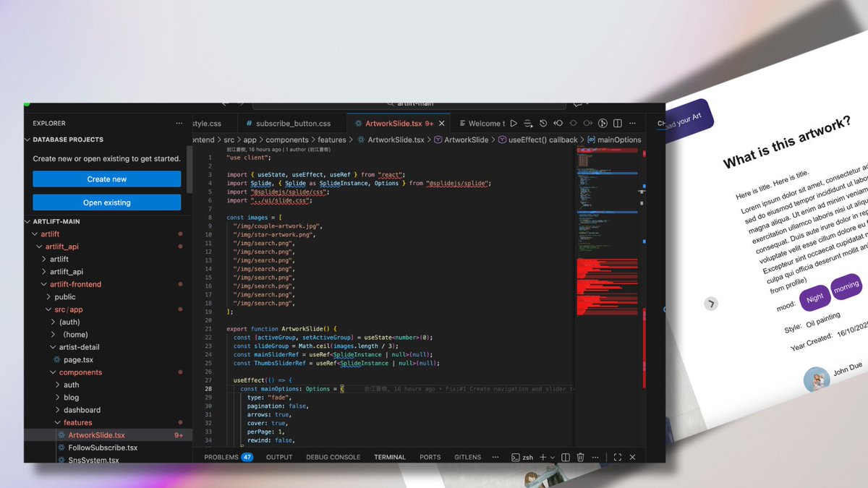This screenshot has height=488, width=868.
Task: Show more panel tabs ellipsis after GITLENS
Action: (495, 457)
